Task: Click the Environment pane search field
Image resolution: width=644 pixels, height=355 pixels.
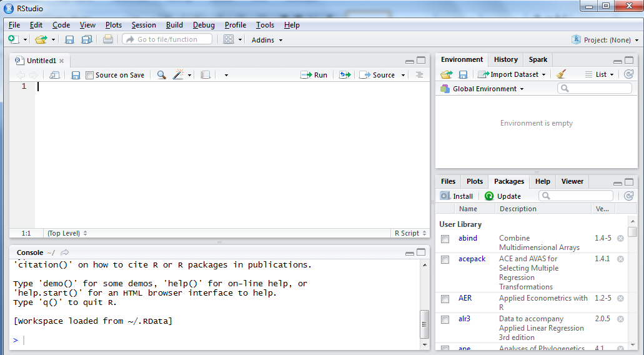Action: (x=594, y=88)
